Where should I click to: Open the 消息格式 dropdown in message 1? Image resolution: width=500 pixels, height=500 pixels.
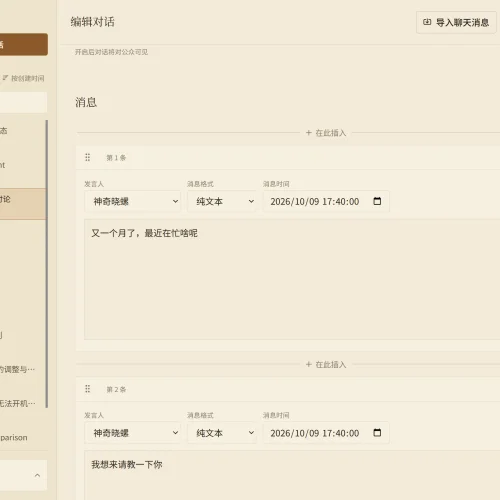222,201
